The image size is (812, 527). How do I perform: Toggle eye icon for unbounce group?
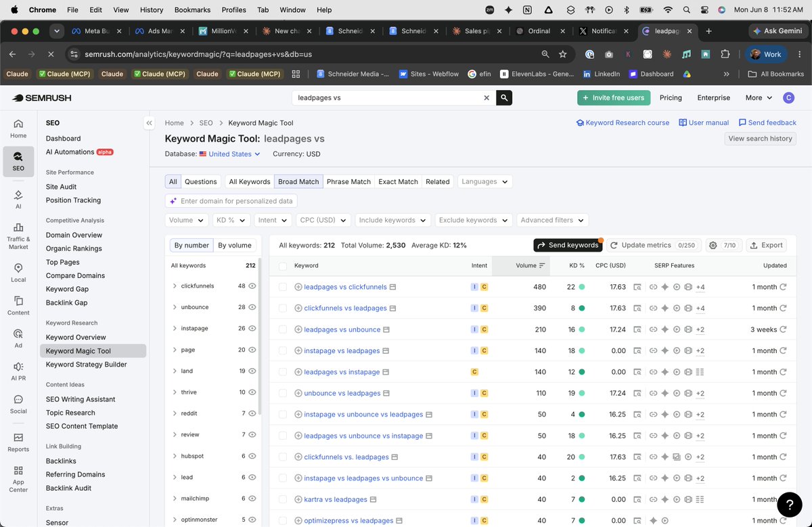(252, 307)
